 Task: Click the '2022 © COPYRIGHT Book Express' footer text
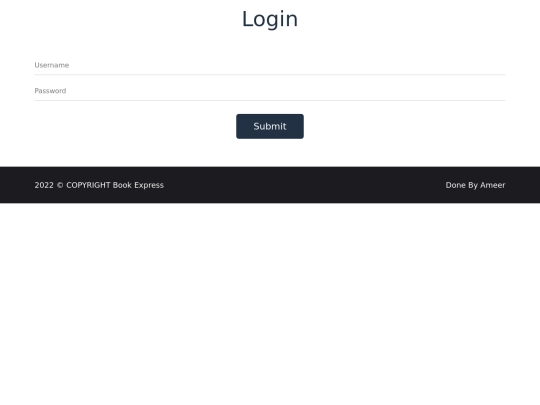pyautogui.click(x=99, y=185)
